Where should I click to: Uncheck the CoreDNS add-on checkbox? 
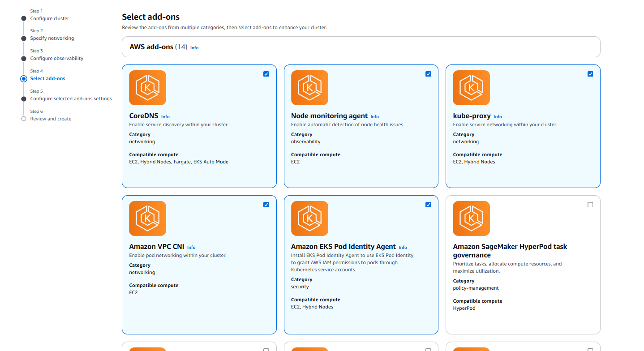coord(266,74)
